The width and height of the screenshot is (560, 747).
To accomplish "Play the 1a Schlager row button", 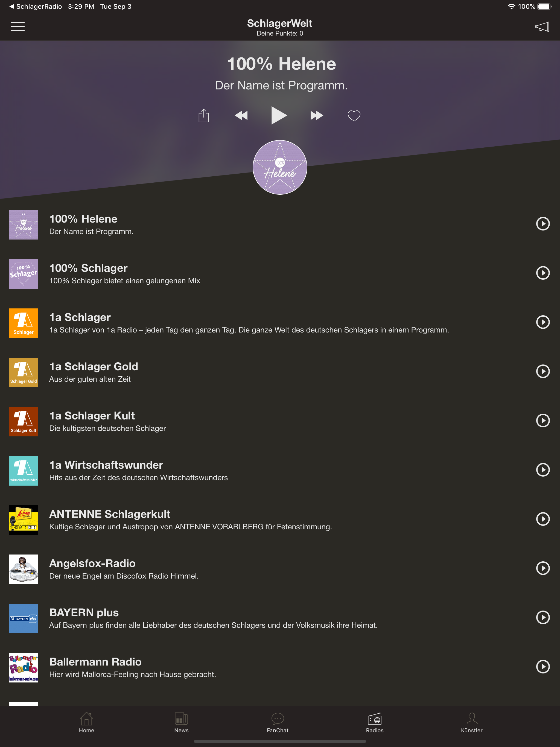I will click(x=543, y=322).
